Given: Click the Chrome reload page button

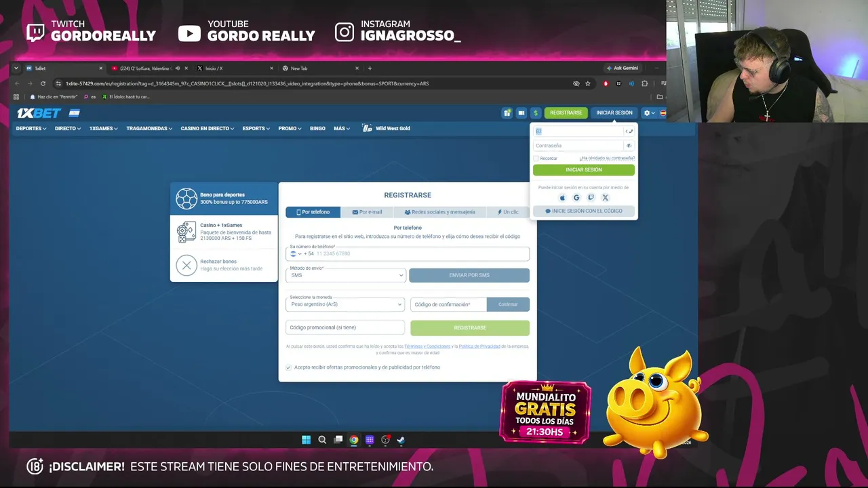Looking at the screenshot, I should 43,83.
